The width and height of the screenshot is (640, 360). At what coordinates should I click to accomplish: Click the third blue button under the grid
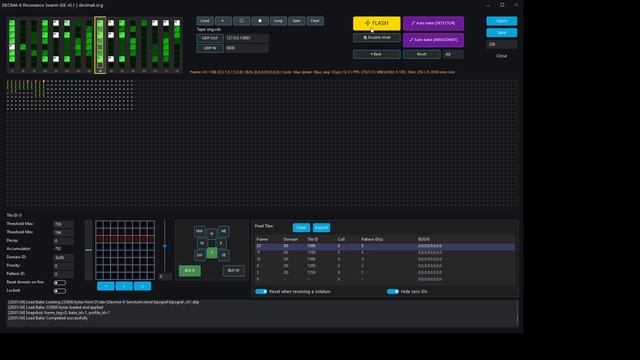(142, 286)
